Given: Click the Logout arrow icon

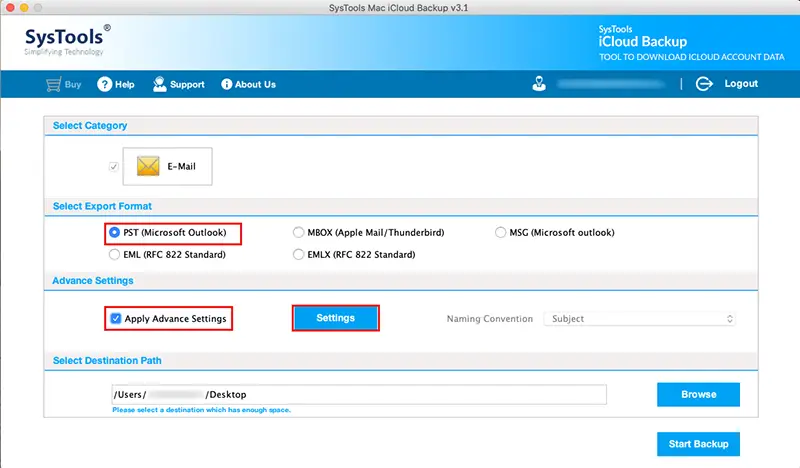Looking at the screenshot, I should (x=704, y=84).
